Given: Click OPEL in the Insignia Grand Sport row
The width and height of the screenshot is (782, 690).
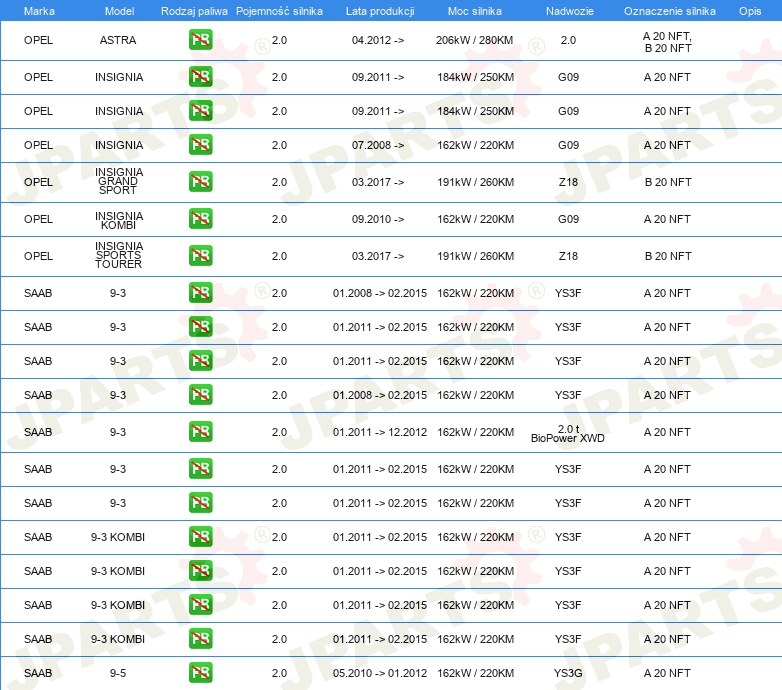Looking at the screenshot, I should 38,182.
